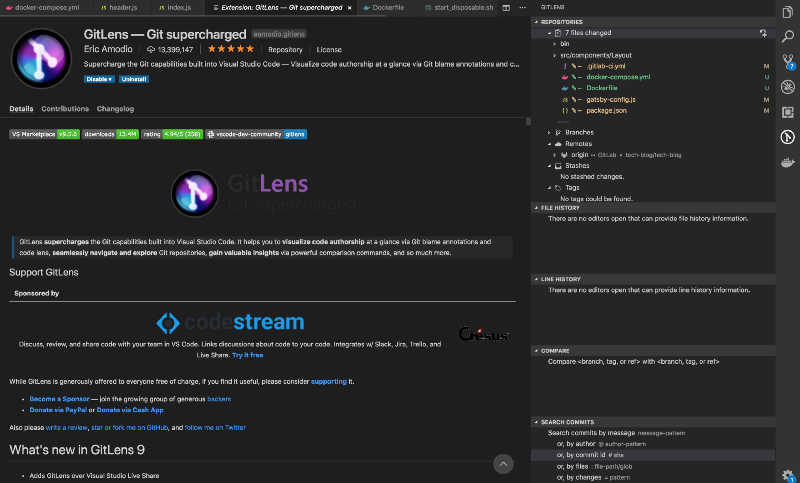This screenshot has width=800, height=483.
Task: Open the Explorer view in the activity bar
Action: pos(787,12)
